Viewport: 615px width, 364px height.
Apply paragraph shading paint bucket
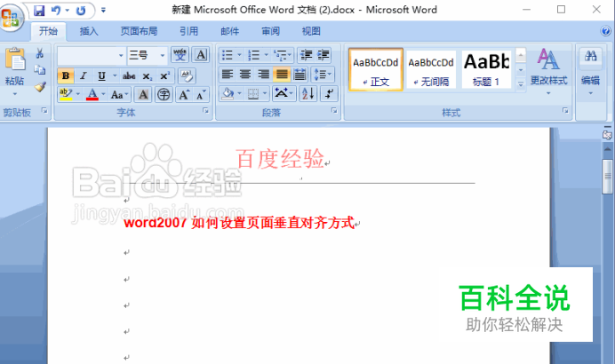click(x=228, y=93)
